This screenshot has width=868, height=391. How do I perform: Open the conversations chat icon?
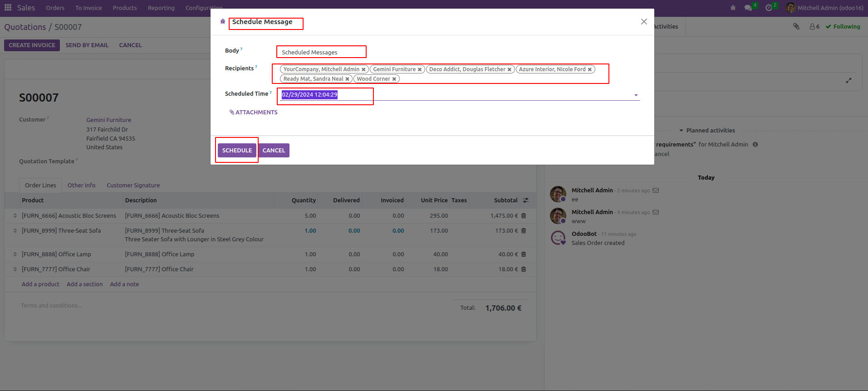pyautogui.click(x=748, y=8)
